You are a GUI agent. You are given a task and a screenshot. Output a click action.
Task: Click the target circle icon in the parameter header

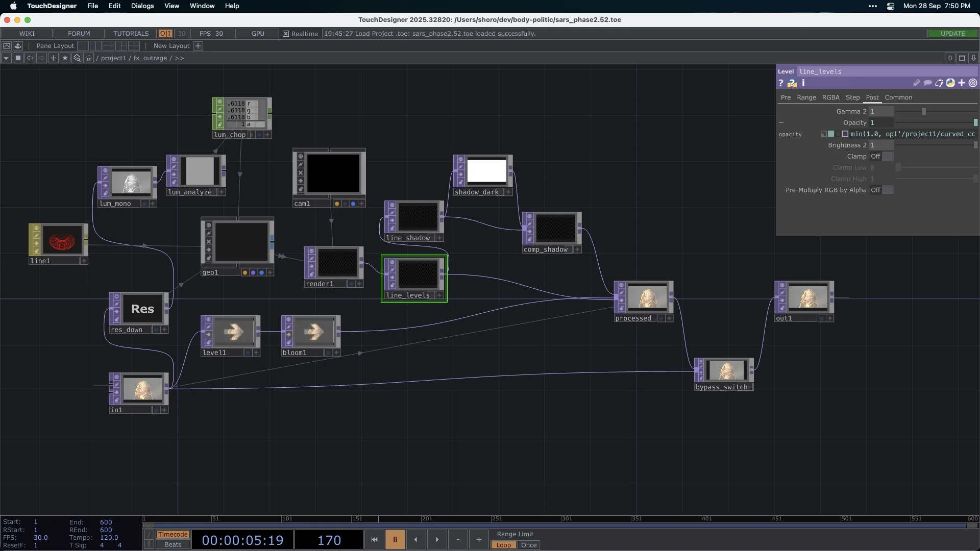click(x=973, y=83)
